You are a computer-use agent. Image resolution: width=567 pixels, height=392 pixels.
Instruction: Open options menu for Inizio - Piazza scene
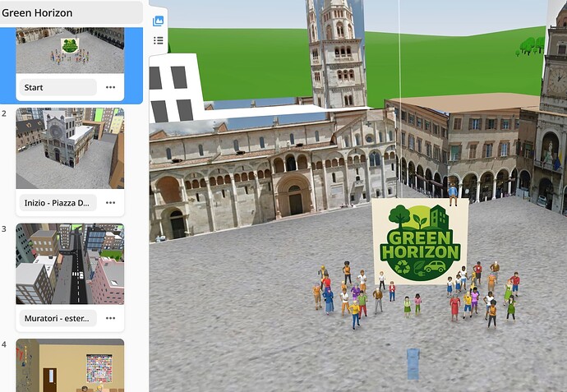point(110,202)
